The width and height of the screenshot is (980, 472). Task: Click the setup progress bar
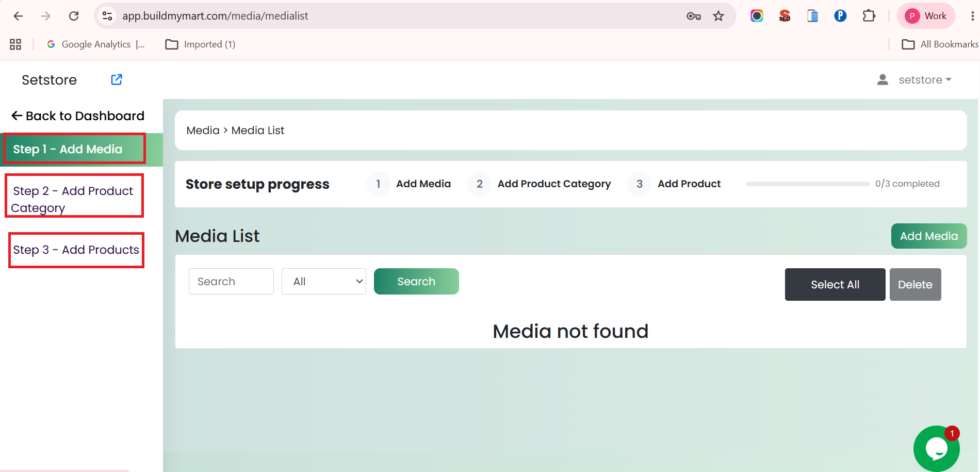808,184
